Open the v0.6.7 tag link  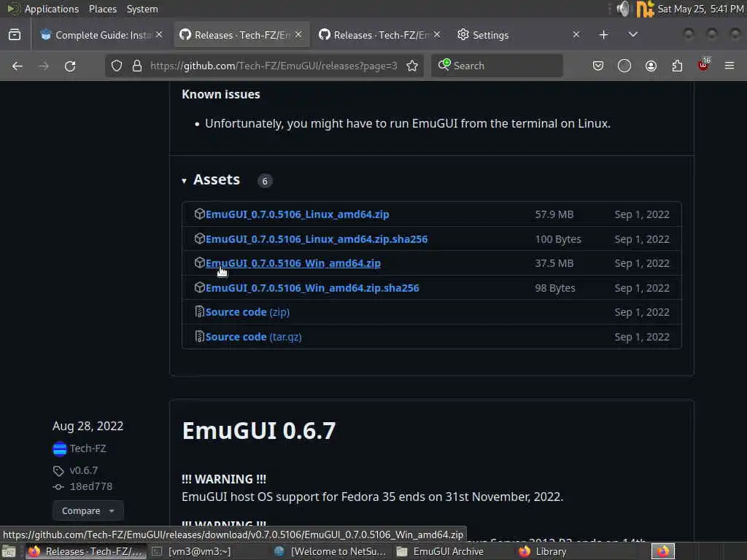tap(83, 470)
